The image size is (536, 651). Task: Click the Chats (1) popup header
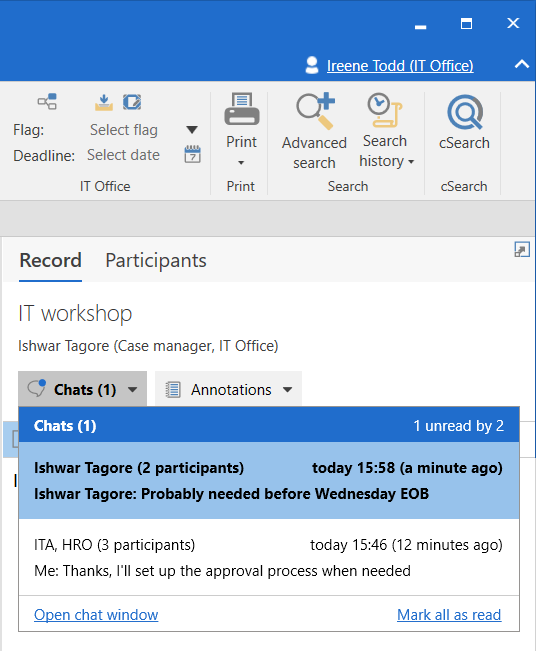tap(269, 425)
